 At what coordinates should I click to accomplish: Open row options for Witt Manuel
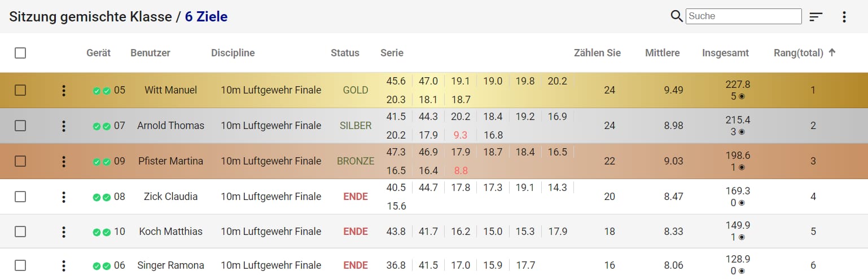pyautogui.click(x=64, y=90)
